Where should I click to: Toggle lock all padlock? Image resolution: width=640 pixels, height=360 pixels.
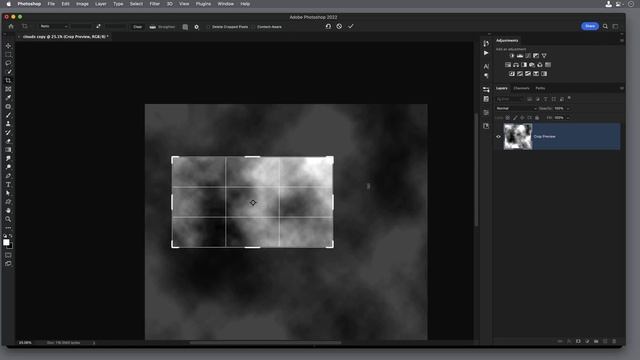point(537,118)
